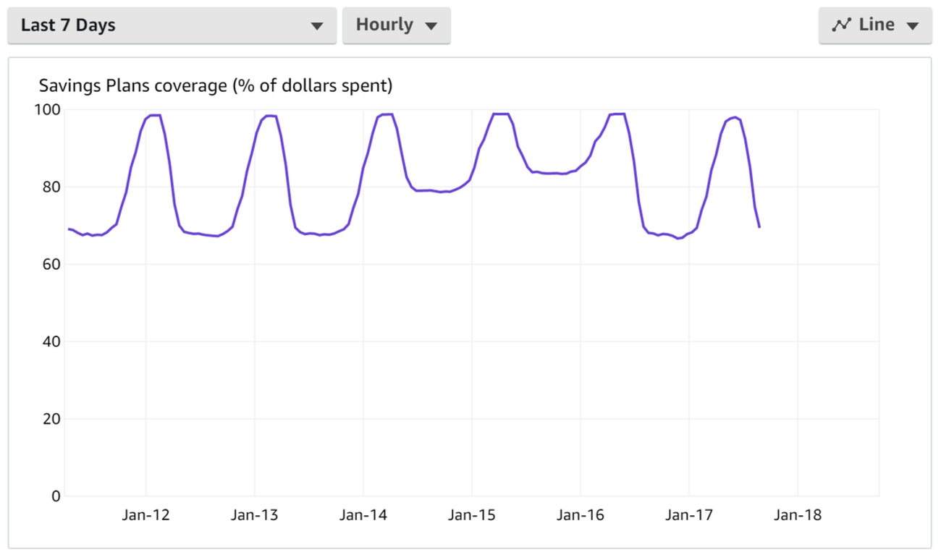This screenshot has width=941, height=560.
Task: Click the 100 label on the y-axis
Action: pyautogui.click(x=49, y=110)
